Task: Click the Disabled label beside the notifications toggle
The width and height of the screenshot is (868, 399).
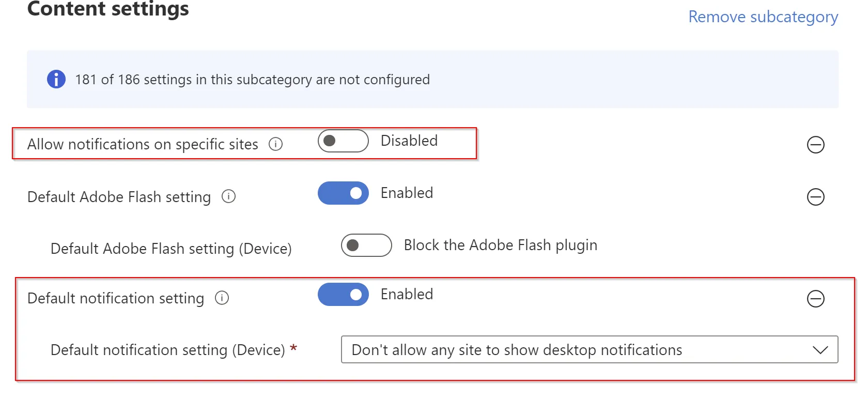Action: pyautogui.click(x=409, y=141)
